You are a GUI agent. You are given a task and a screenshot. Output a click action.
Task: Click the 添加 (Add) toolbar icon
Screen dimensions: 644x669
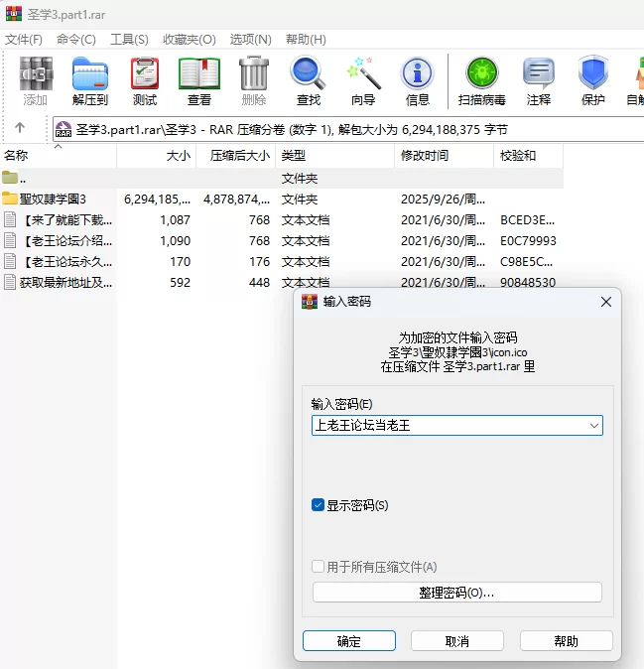pyautogui.click(x=36, y=73)
